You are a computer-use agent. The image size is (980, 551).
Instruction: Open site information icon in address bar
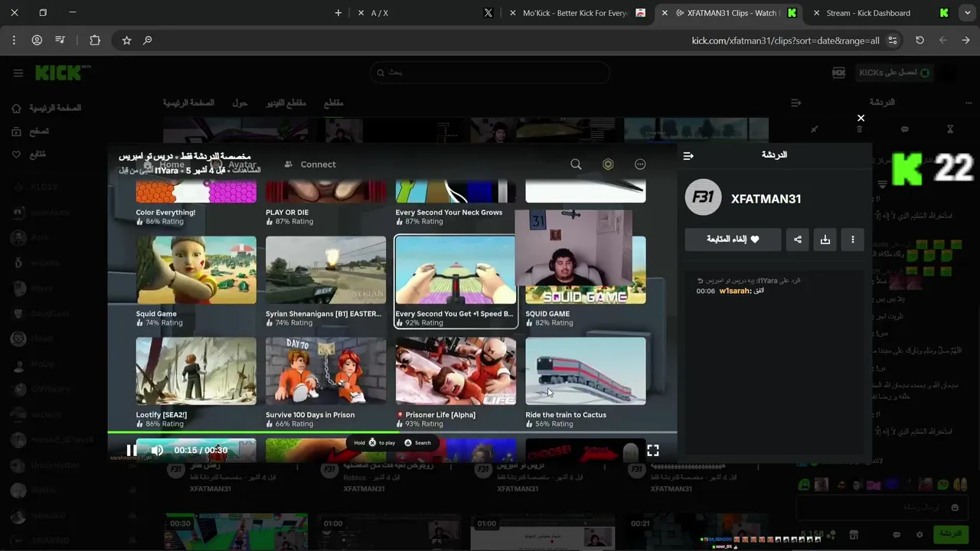(893, 41)
